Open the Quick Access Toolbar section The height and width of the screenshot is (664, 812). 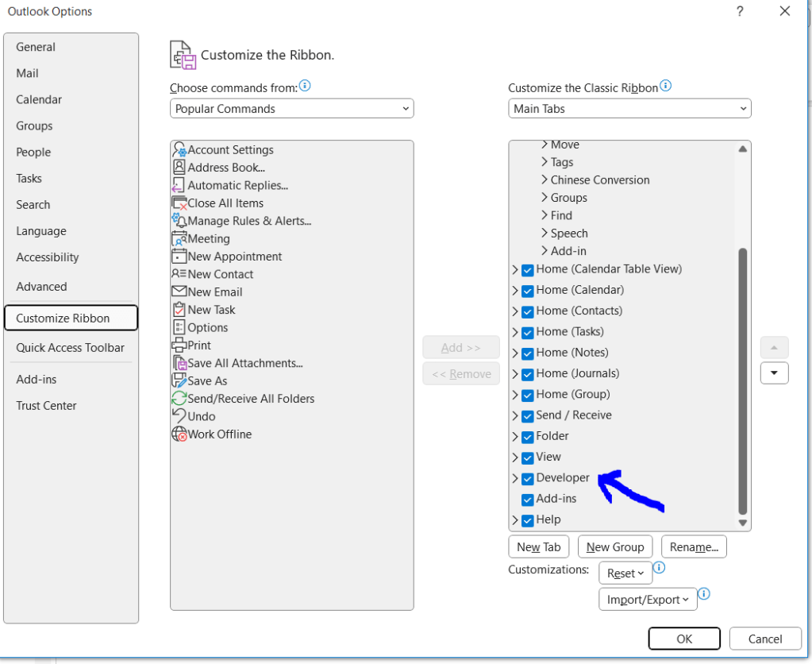coord(70,348)
